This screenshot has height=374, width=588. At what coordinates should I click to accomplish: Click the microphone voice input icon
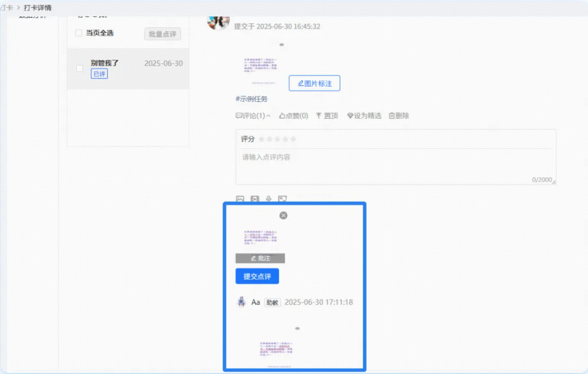268,198
